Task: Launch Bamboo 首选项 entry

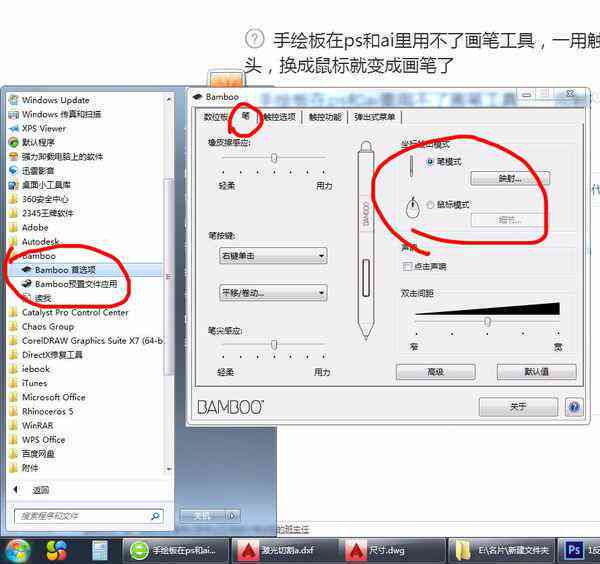Action: tap(65, 270)
